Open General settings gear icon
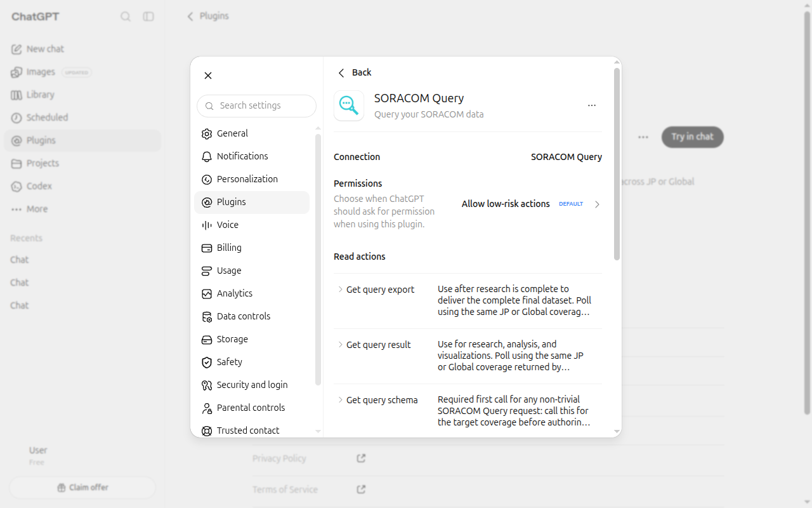Viewport: 812px width, 508px height. tap(207, 133)
